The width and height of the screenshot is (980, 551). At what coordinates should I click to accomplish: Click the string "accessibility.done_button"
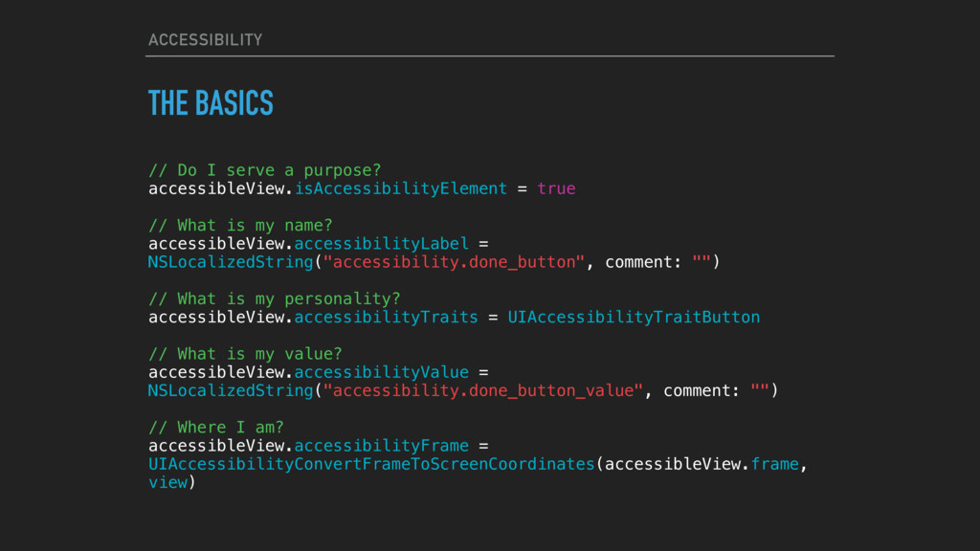tap(454, 262)
